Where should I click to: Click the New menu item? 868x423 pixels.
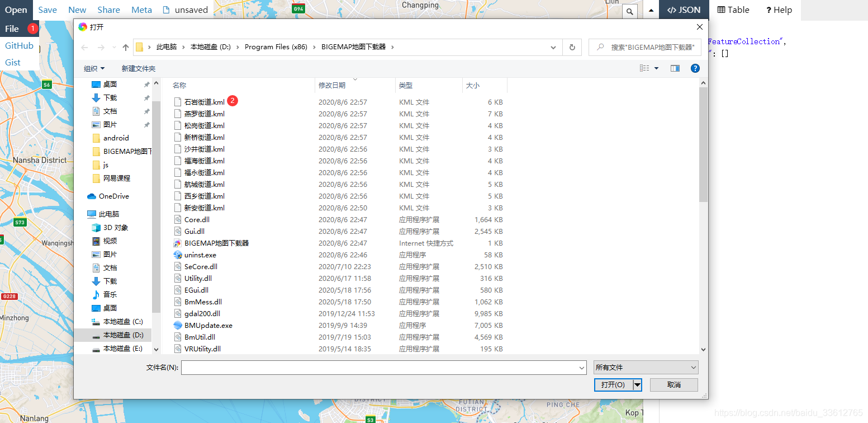(77, 10)
